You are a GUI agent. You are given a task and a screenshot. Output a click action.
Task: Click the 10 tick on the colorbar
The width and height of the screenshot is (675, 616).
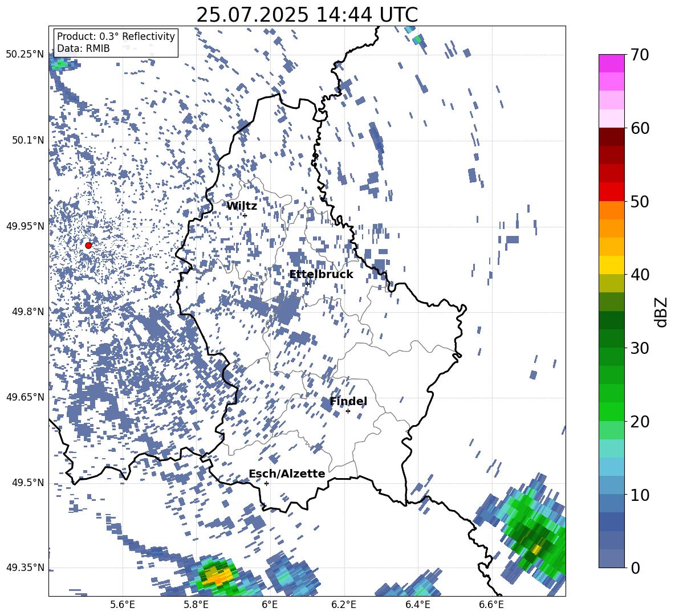point(639,495)
